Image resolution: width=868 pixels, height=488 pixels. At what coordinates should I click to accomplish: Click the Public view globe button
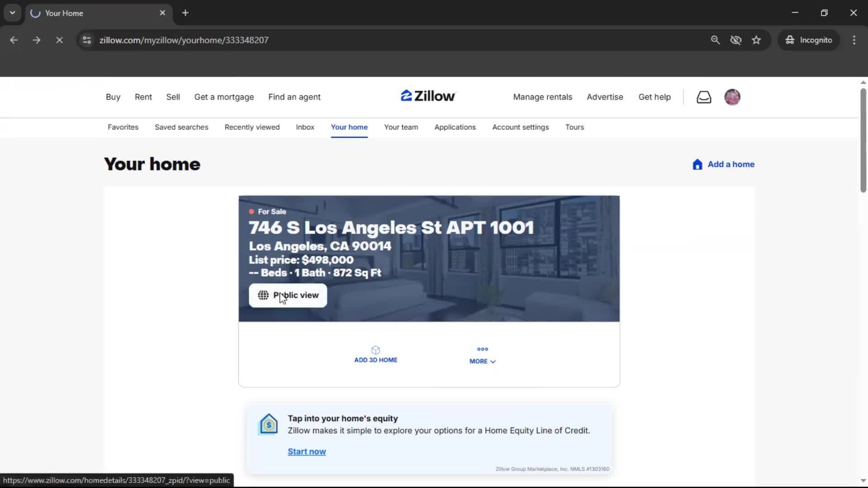point(288,295)
